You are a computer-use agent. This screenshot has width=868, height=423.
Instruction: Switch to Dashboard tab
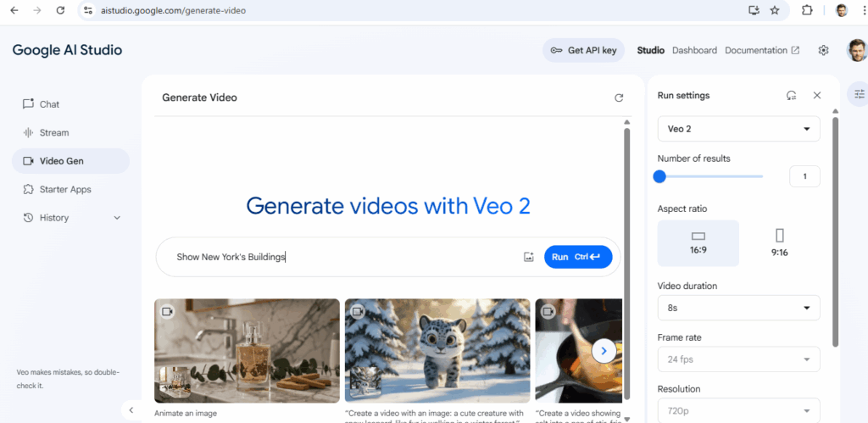point(694,50)
